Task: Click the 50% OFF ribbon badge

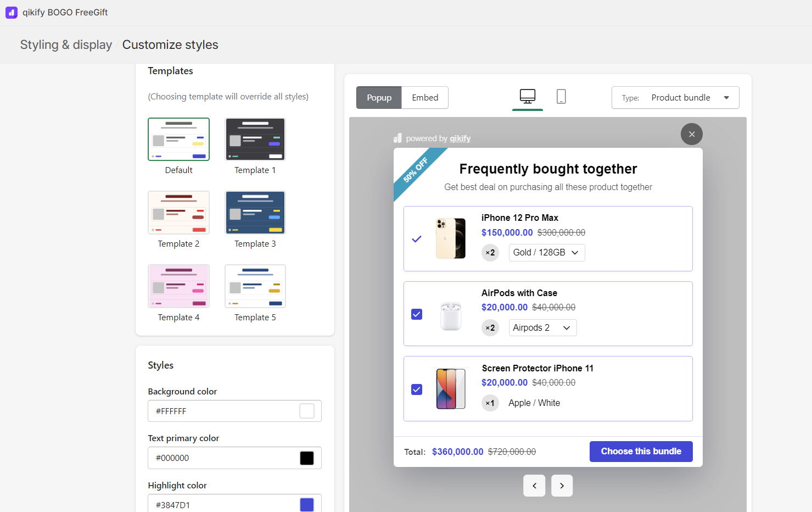Action: point(415,170)
